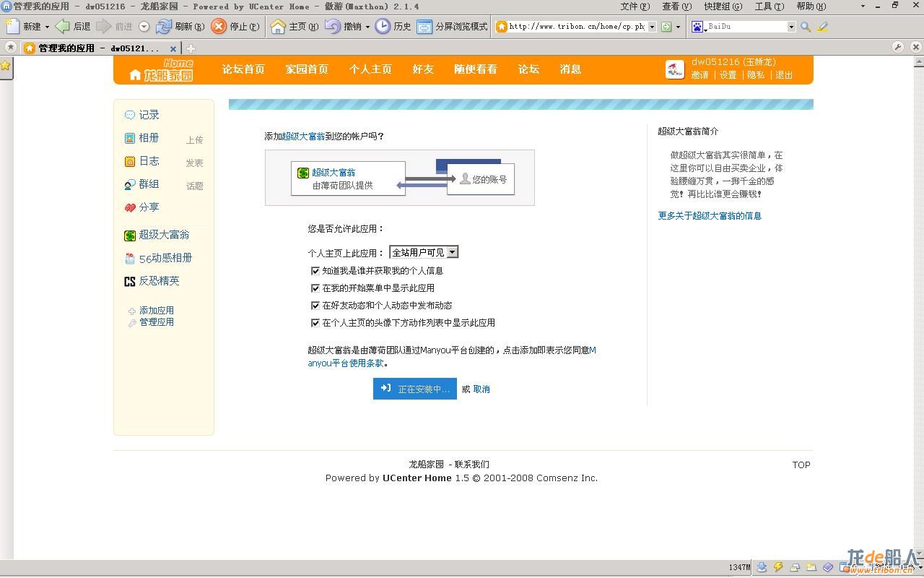924x578 pixels.
Task: Open 随便看看 nav item
Action: click(x=476, y=69)
